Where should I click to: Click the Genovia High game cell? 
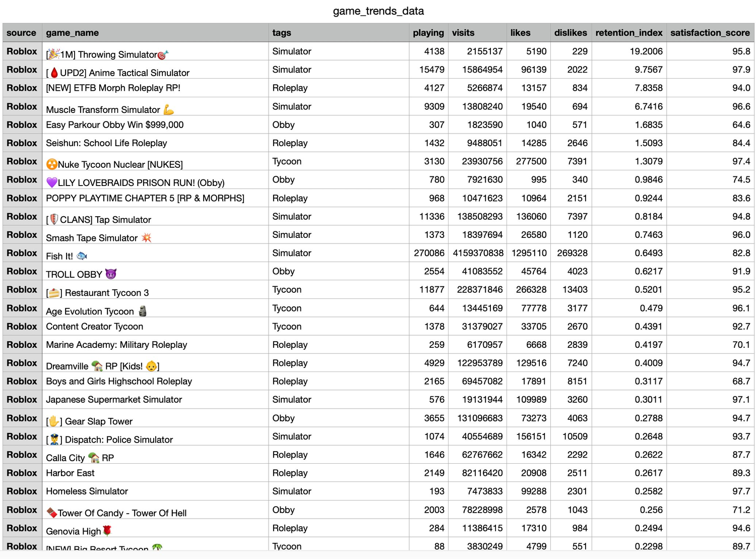pos(155,528)
